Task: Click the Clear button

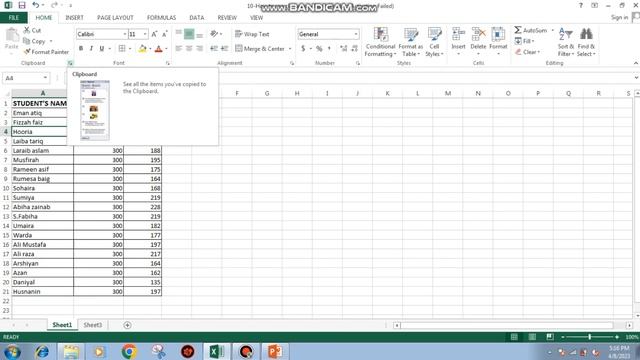Action: tap(527, 52)
